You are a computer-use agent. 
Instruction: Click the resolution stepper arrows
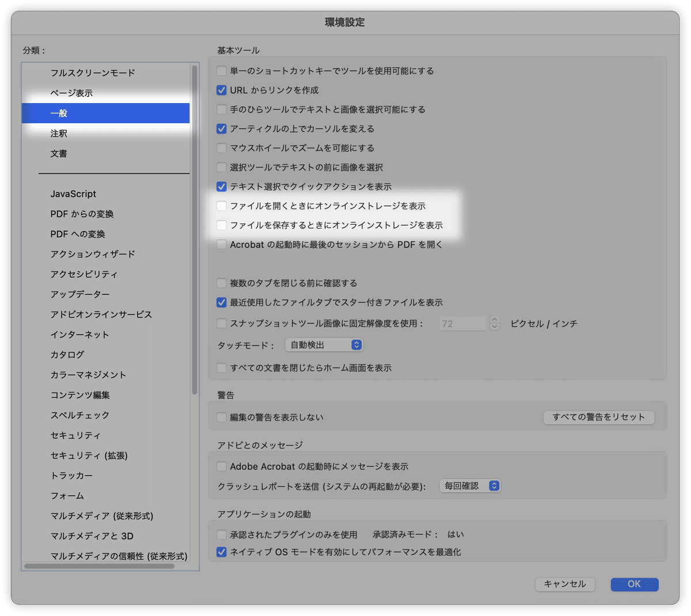click(495, 324)
